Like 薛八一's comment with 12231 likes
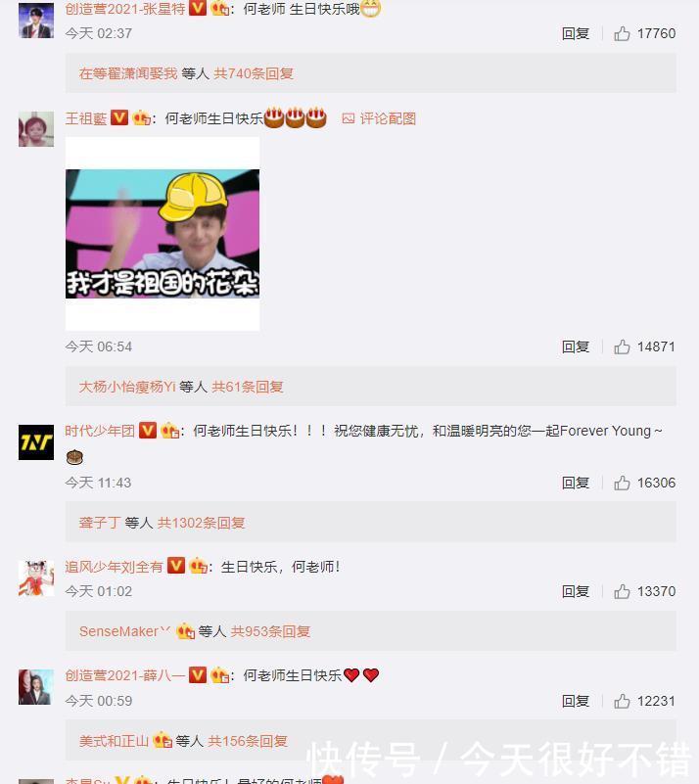 click(x=622, y=701)
